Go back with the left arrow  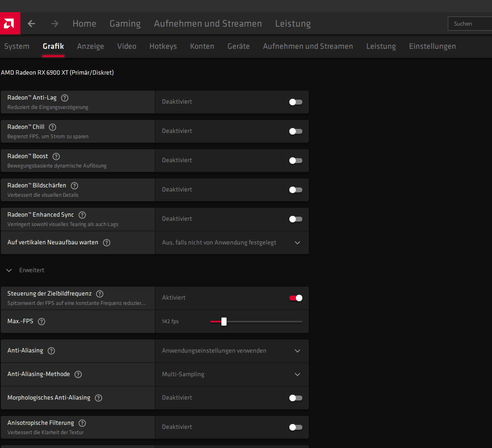31,24
